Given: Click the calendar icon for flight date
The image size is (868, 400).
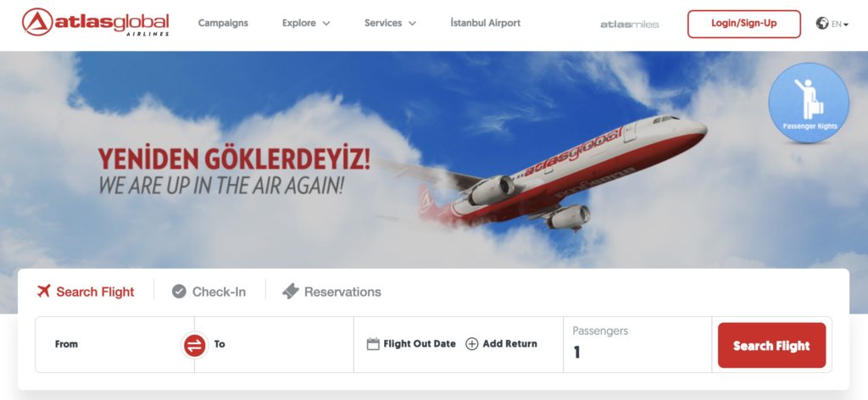Looking at the screenshot, I should [373, 344].
